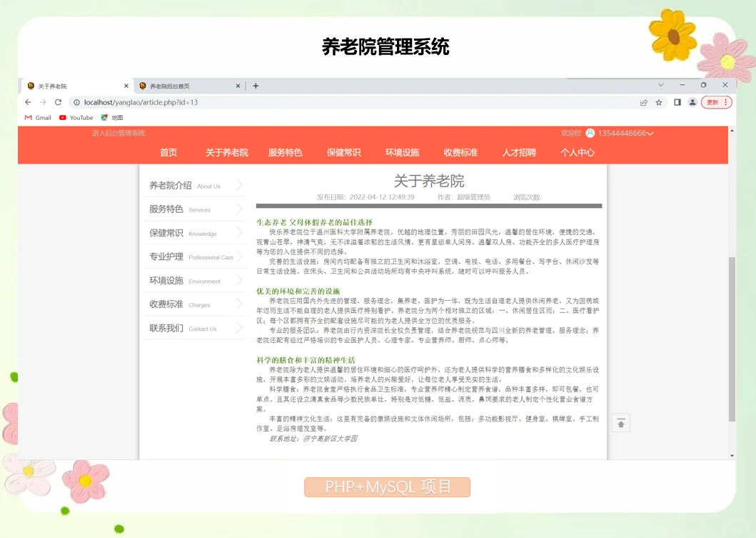Screen dimensions: 756x538
Task: Open the Chrome three-dot menu
Action: tap(725, 101)
